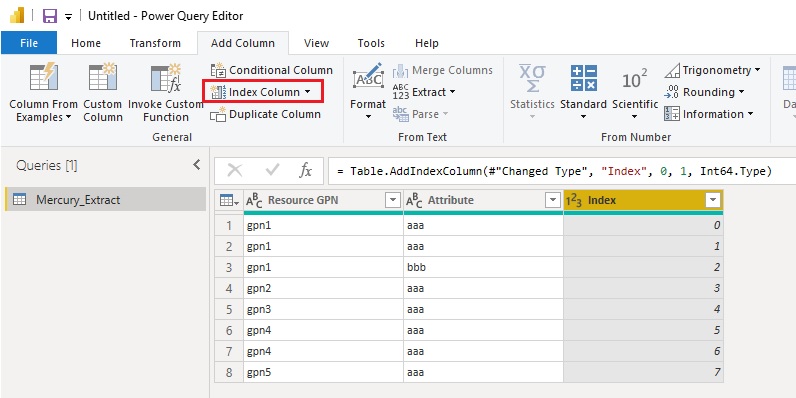Open Attribute column filter dropdown
This screenshot has width=796, height=398.
coord(553,201)
